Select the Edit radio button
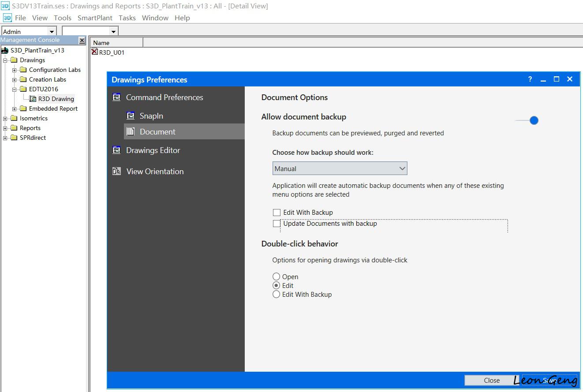 pos(276,285)
